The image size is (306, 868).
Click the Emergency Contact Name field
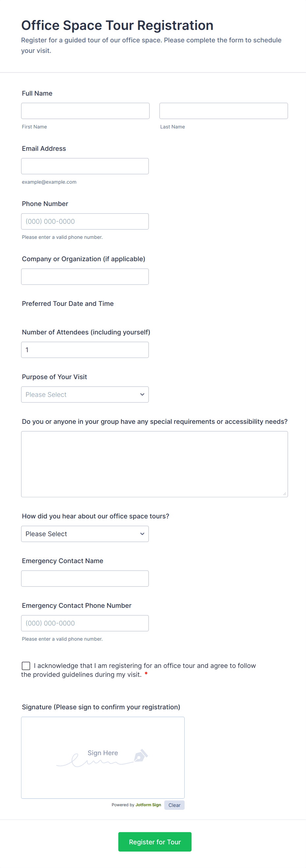pyautogui.click(x=85, y=579)
